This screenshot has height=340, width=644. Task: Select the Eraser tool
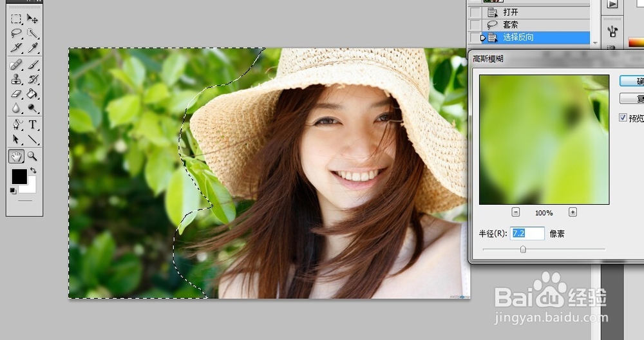tap(16, 94)
